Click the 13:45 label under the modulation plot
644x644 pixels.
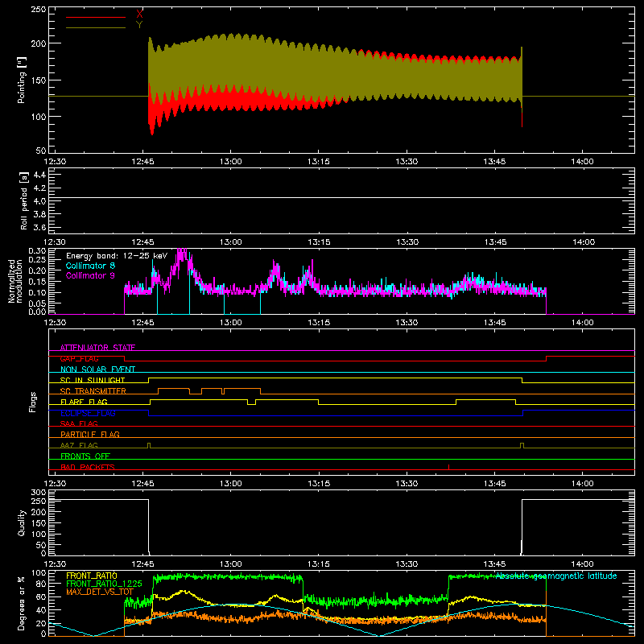(494, 323)
